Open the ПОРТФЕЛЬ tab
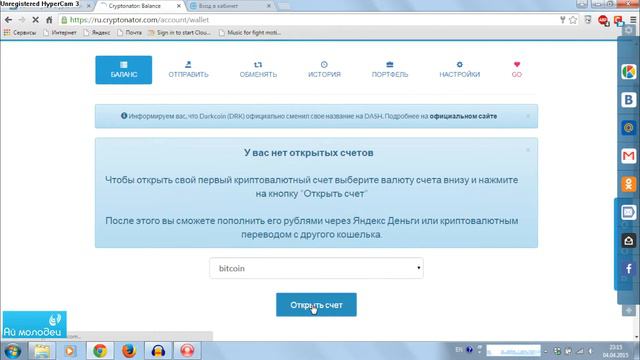 coord(390,70)
